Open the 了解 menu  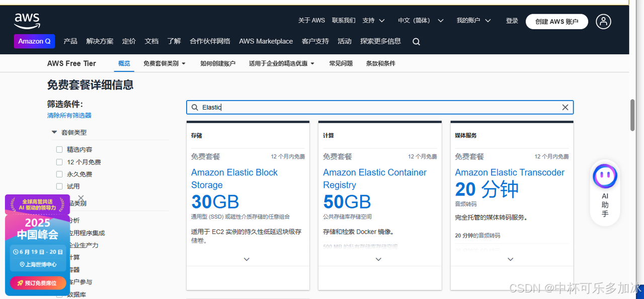174,41
